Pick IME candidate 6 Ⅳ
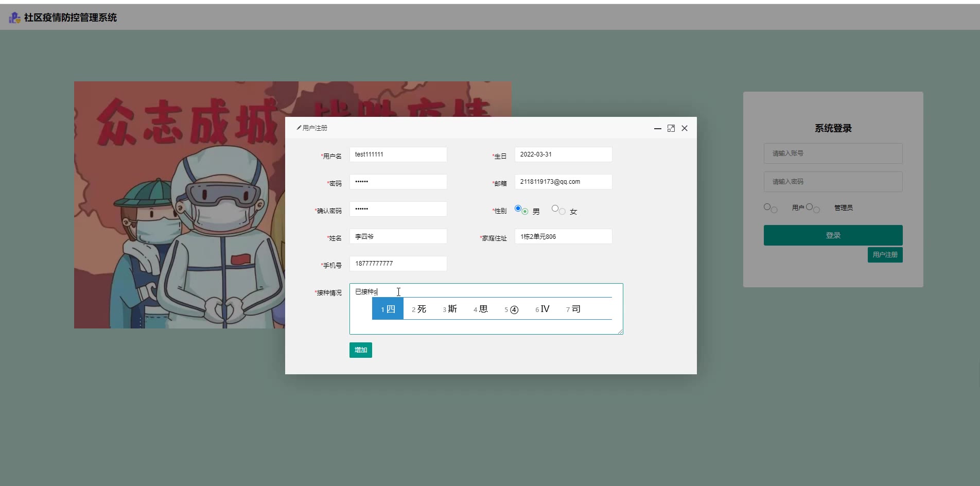The width and height of the screenshot is (980, 486). click(x=542, y=309)
